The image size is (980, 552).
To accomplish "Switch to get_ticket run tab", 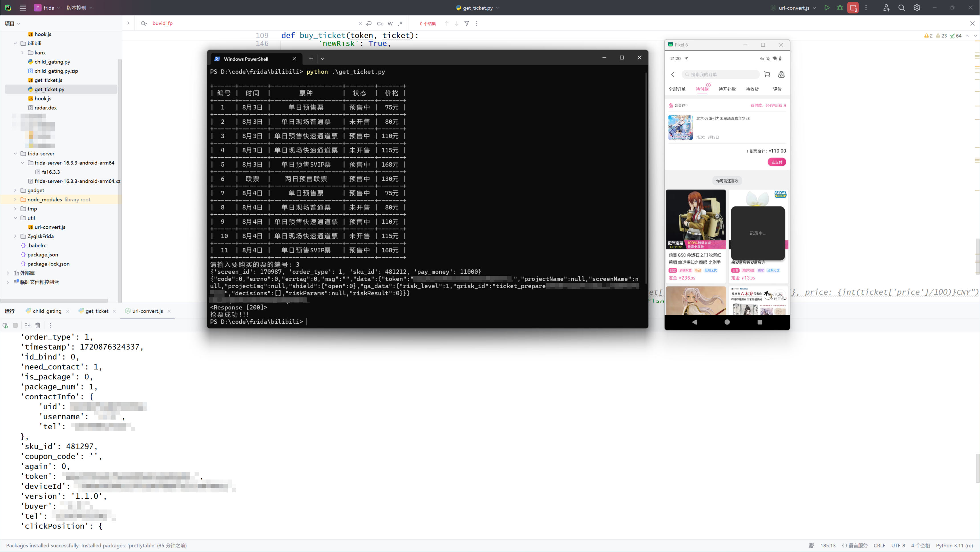I will point(97,311).
